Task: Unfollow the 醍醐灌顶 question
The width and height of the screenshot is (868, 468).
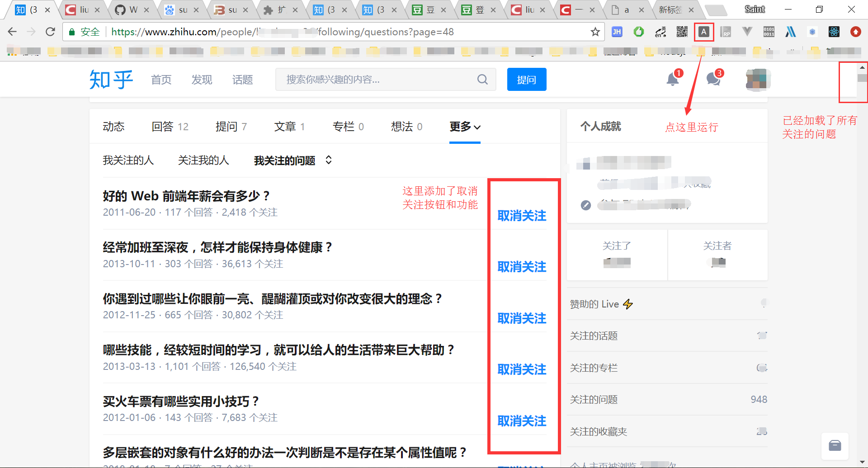Action: pos(522,318)
